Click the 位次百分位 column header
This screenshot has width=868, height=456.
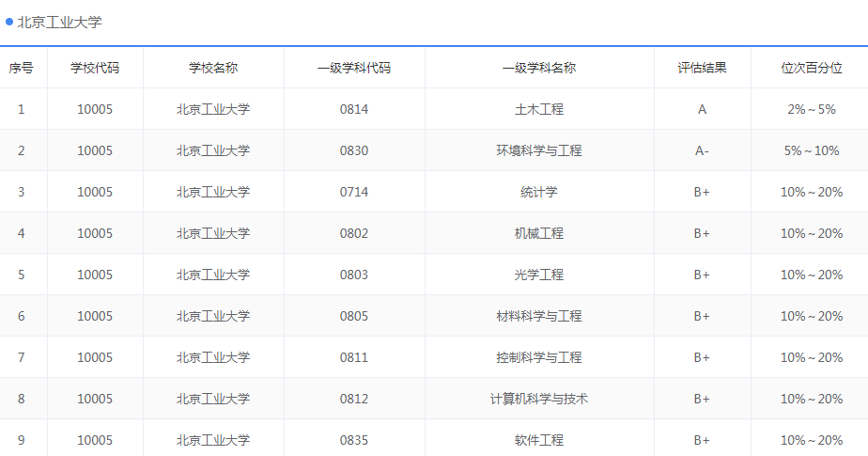pyautogui.click(x=812, y=68)
